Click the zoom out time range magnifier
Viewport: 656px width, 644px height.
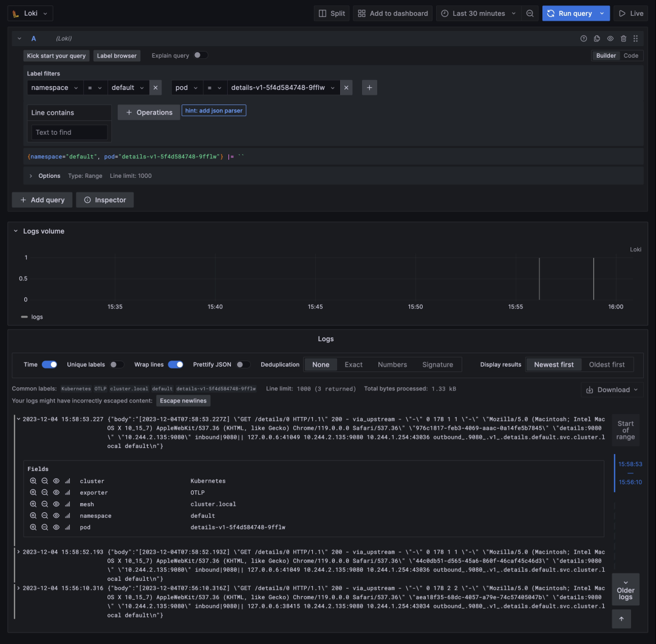coord(530,13)
